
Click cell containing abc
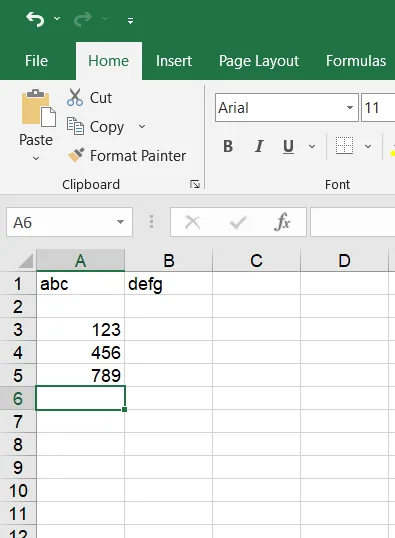[80, 284]
